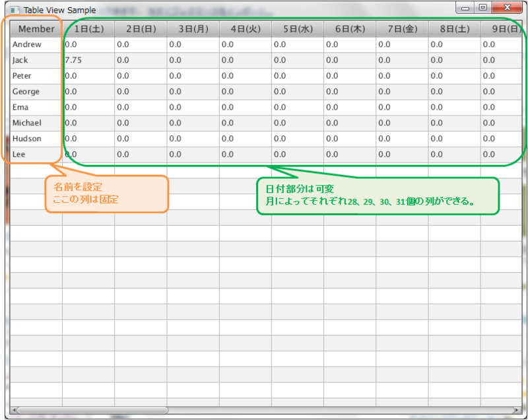Click the 1日(土) column header

click(88, 29)
